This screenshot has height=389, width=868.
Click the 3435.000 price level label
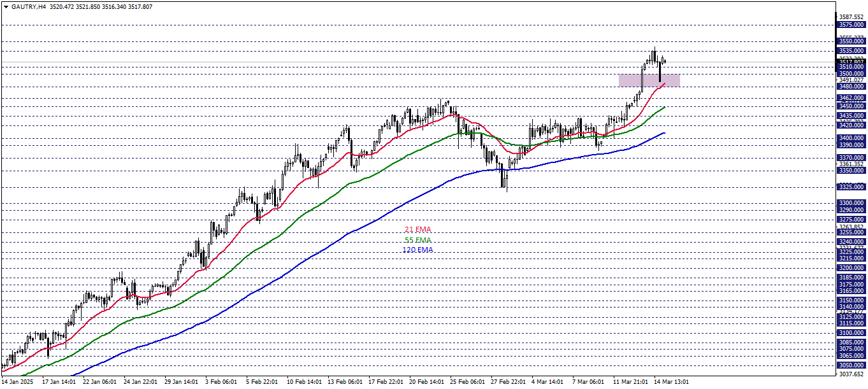click(x=851, y=115)
